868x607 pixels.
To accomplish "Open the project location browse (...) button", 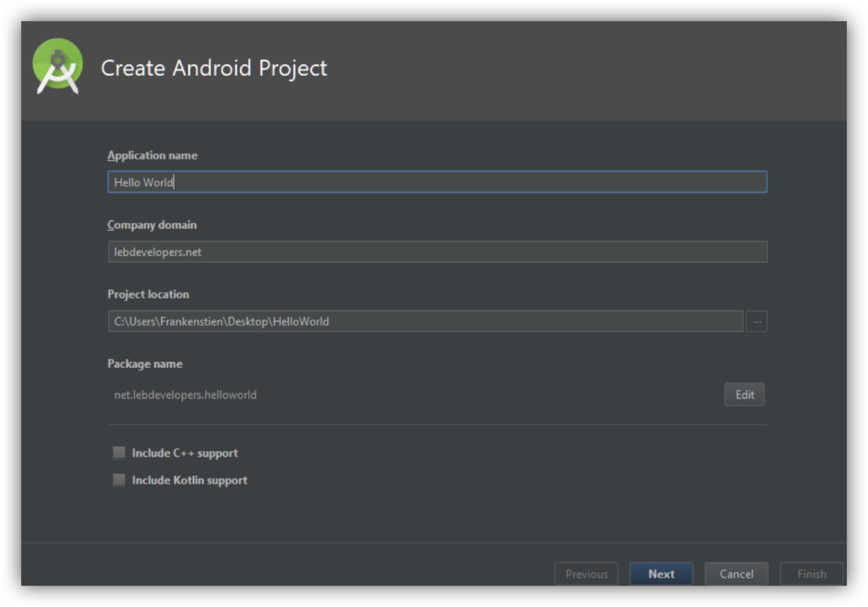I will click(756, 321).
